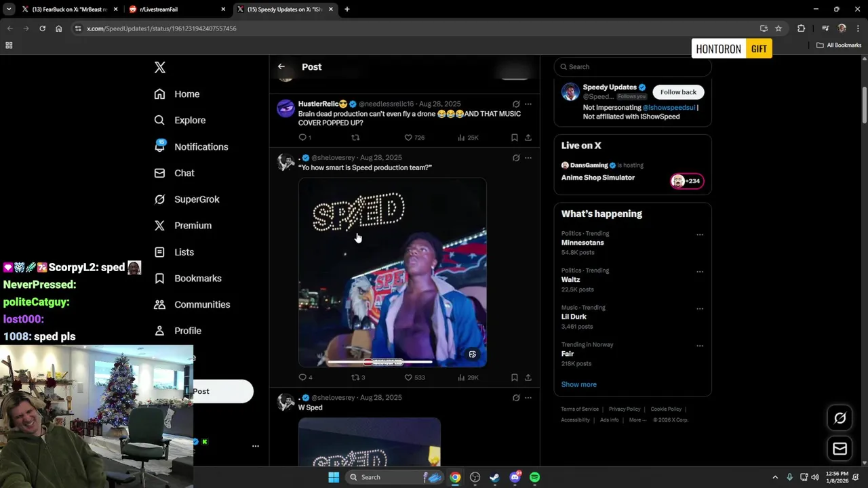
Task: Click the Follow back button
Action: [678, 92]
